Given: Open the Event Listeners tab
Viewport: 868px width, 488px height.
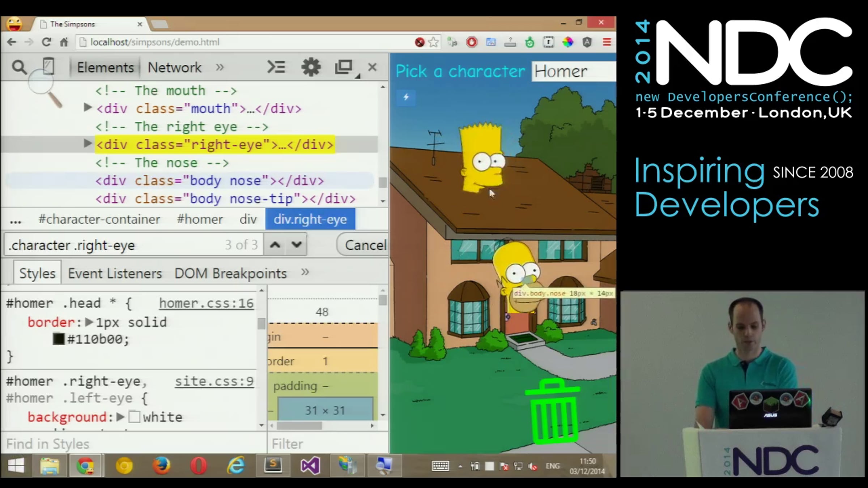Looking at the screenshot, I should pyautogui.click(x=115, y=273).
